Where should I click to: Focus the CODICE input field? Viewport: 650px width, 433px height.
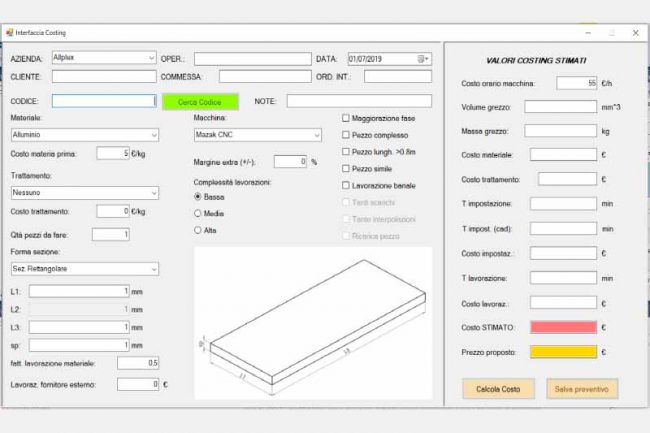(104, 101)
